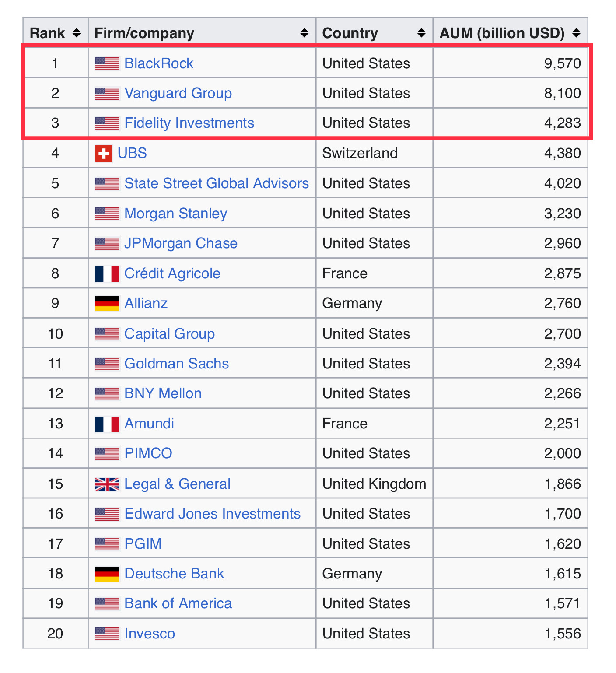This screenshot has height=673, width=616.
Task: Open the Morgan Stanley link
Action: click(176, 214)
